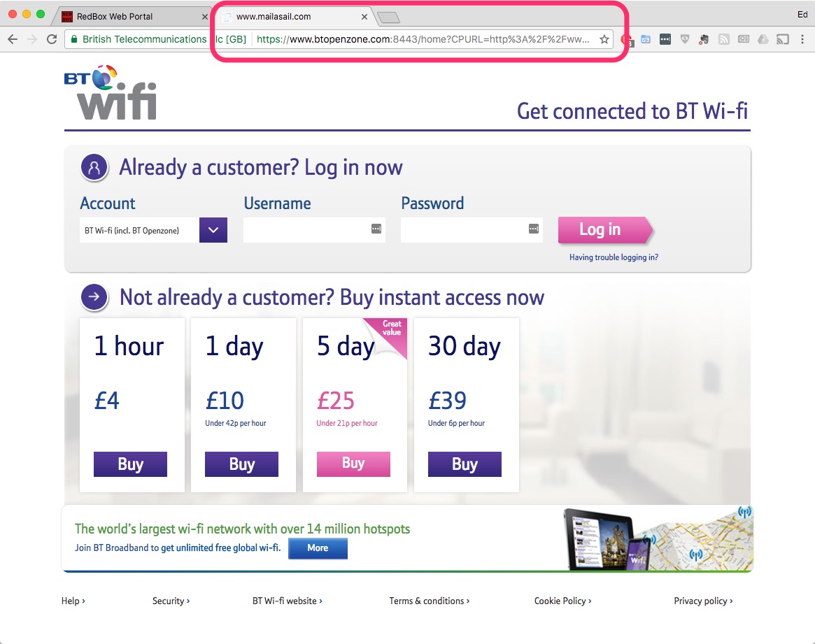
Task: Click LastPass icon inside Password field
Action: click(533, 229)
